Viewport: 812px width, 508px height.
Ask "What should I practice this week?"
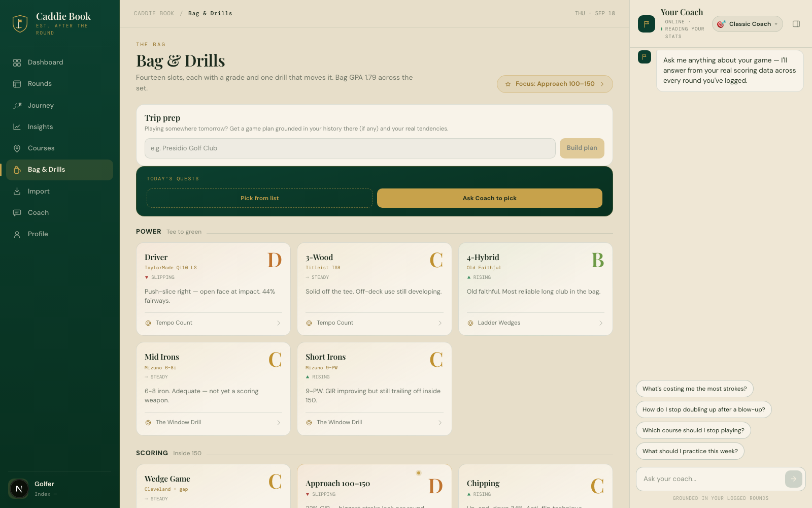(x=690, y=451)
